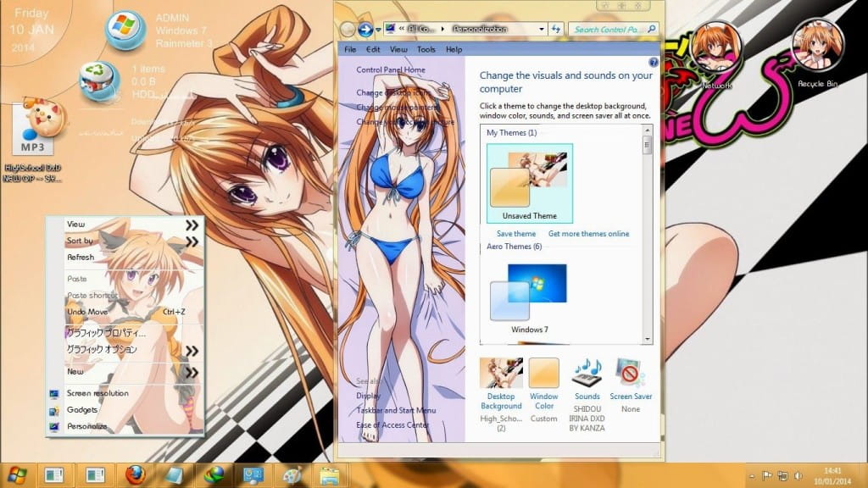Open the Screen Saver settings icon

click(x=631, y=373)
